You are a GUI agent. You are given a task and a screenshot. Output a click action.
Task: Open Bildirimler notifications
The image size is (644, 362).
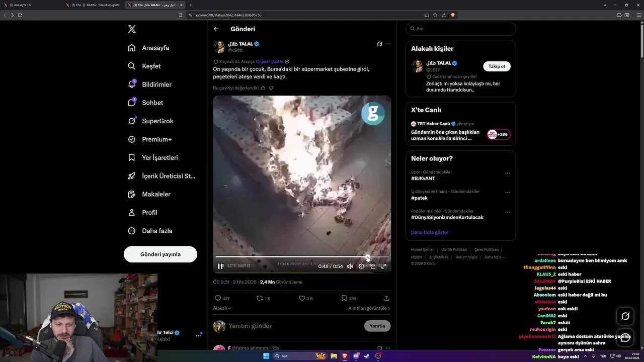(149, 84)
